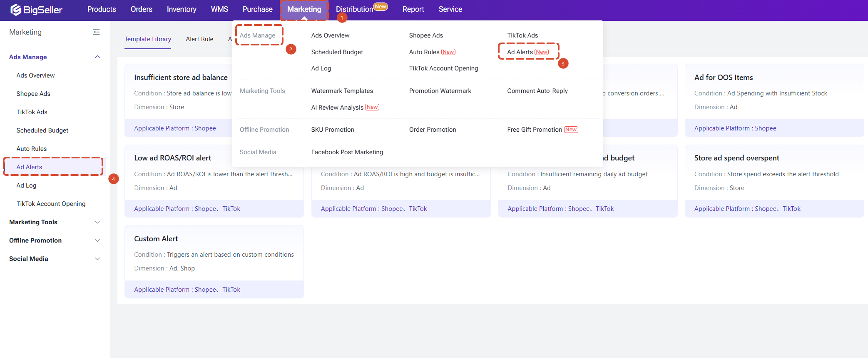Select Ads Overview in the sidebar
This screenshot has height=358, width=868.
35,75
